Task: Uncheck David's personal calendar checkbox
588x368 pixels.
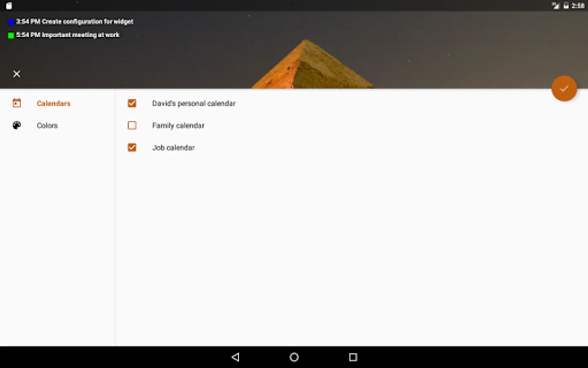Action: pyautogui.click(x=132, y=103)
